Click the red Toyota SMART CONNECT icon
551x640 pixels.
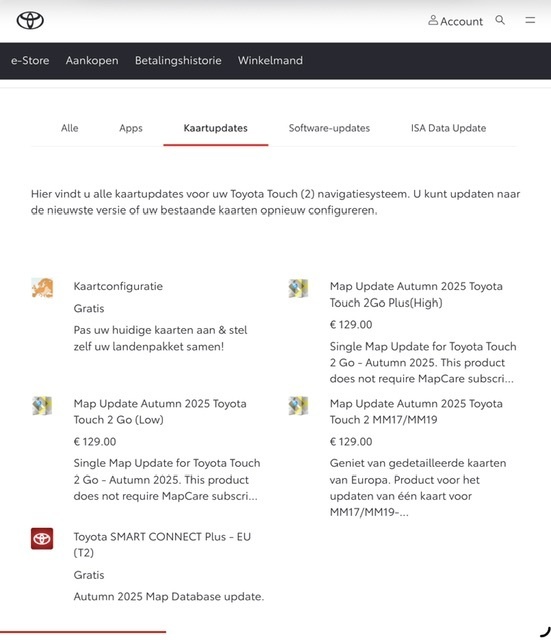point(42,539)
